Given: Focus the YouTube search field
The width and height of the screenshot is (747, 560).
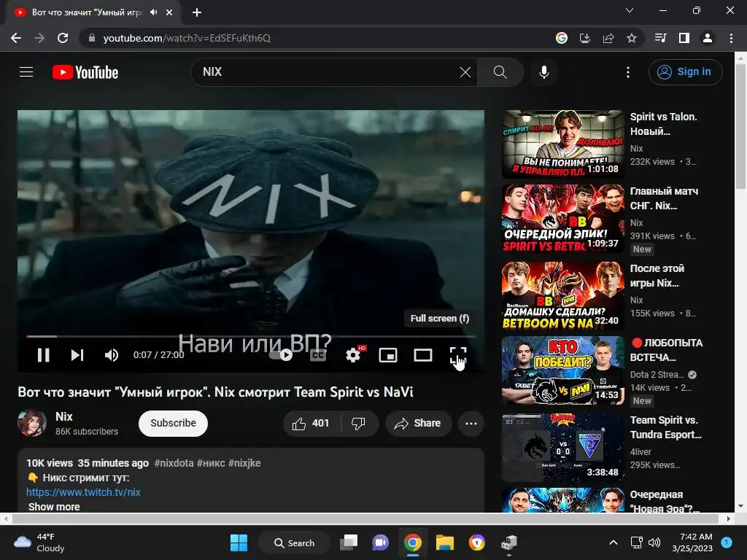Looking at the screenshot, I should pyautogui.click(x=329, y=72).
